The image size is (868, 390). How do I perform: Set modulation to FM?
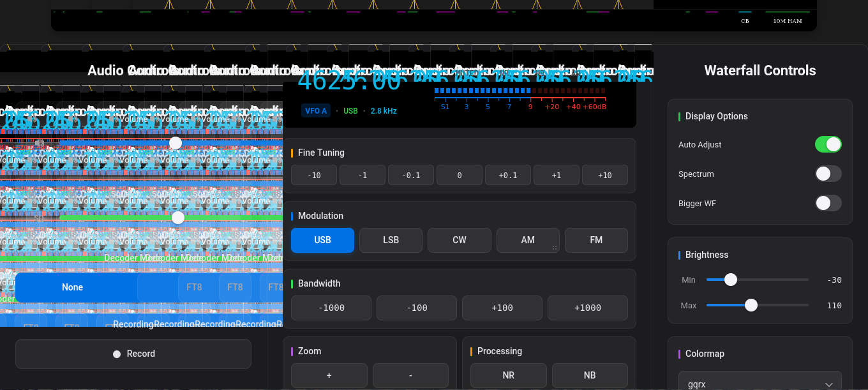click(596, 240)
